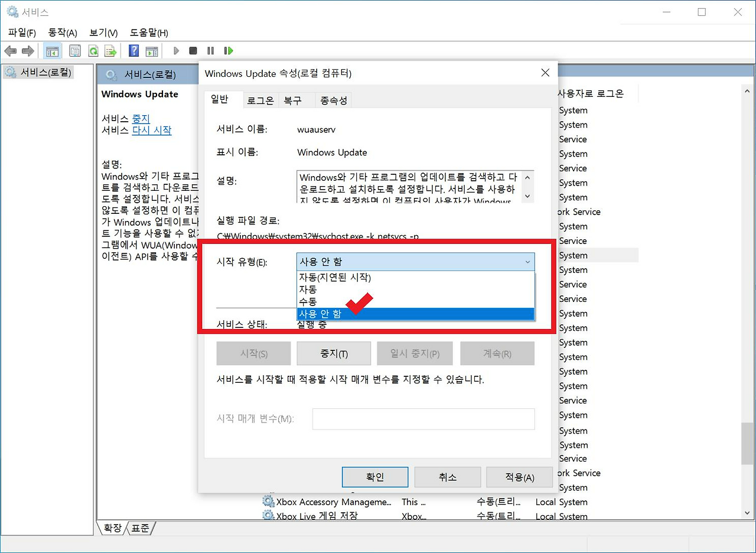Open the 보기(V) menu
The width and height of the screenshot is (756, 553).
click(103, 32)
